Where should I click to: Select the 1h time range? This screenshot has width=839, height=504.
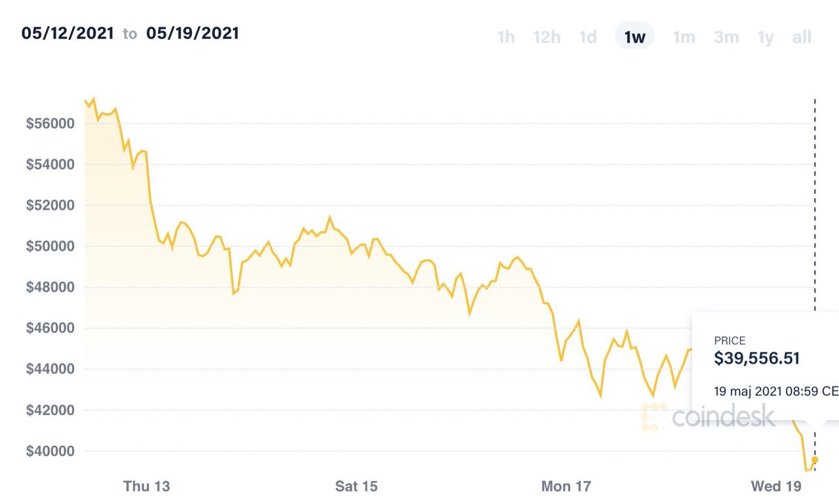506,37
